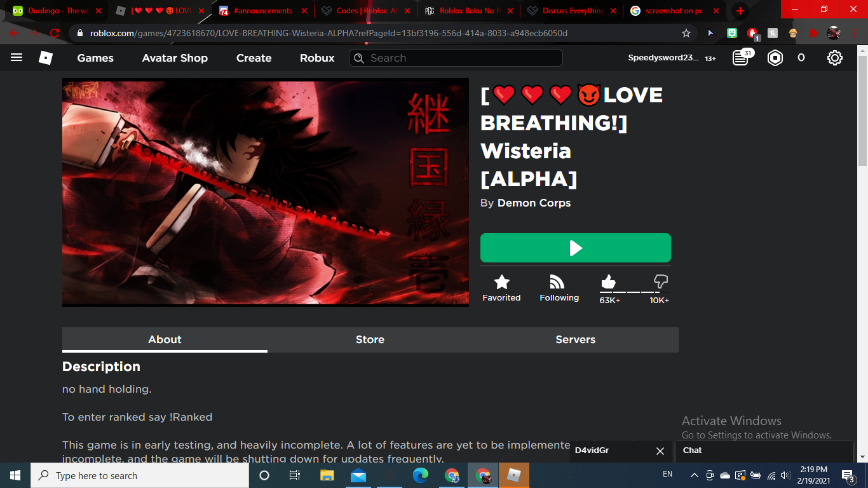Click the Windows taskbar search box
The height and width of the screenshot is (488, 868).
coord(140,475)
